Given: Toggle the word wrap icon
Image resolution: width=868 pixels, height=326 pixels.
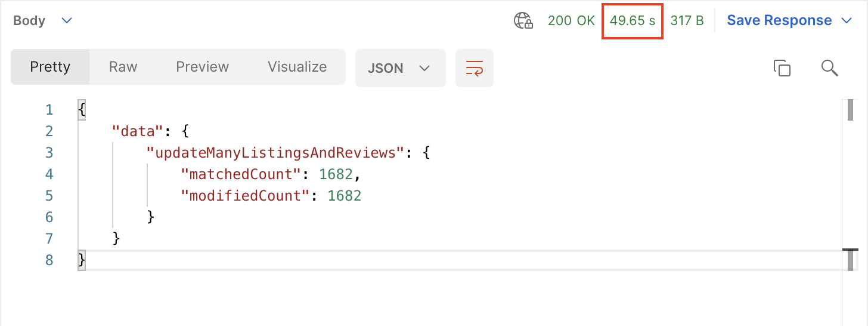Looking at the screenshot, I should tap(475, 68).
